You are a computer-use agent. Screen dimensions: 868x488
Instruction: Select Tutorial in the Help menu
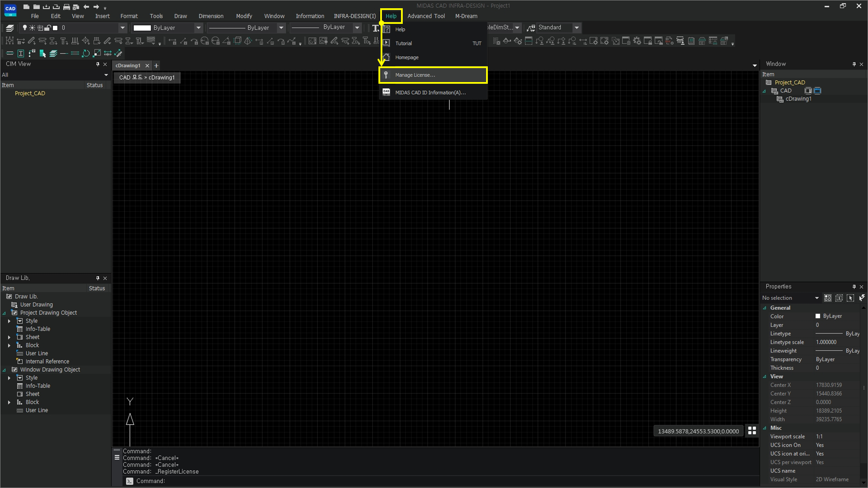pos(433,43)
